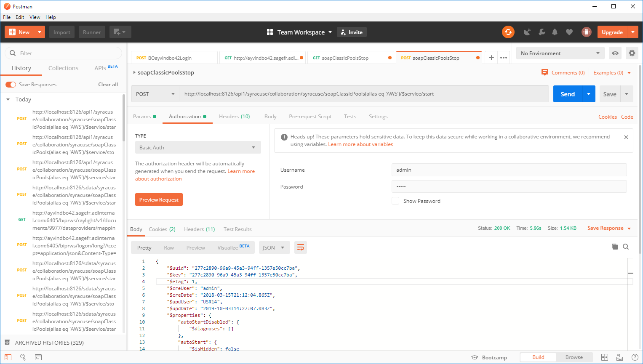Copy response body to clipboard icon
Image resolution: width=643 pixels, height=364 pixels.
point(615,247)
